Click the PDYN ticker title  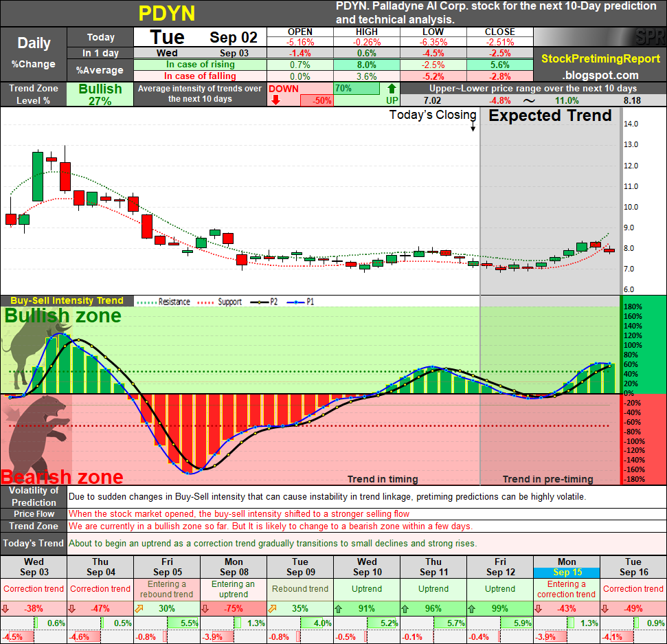pos(167,14)
